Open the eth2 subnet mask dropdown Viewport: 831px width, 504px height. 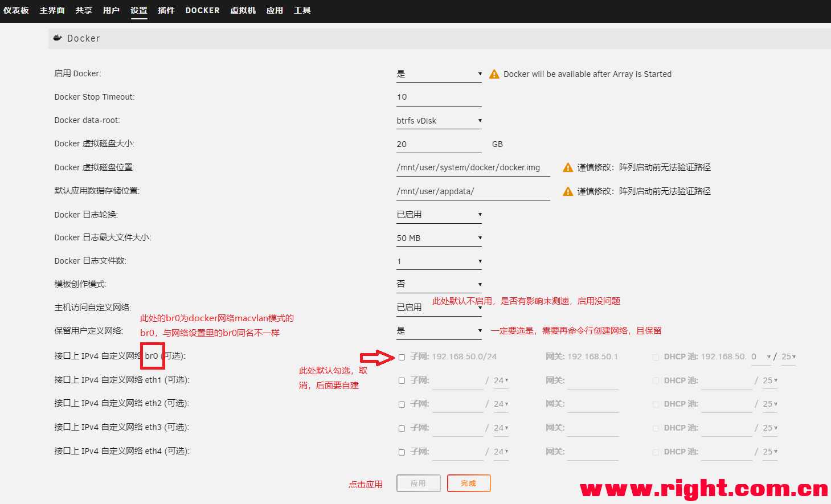(x=501, y=404)
